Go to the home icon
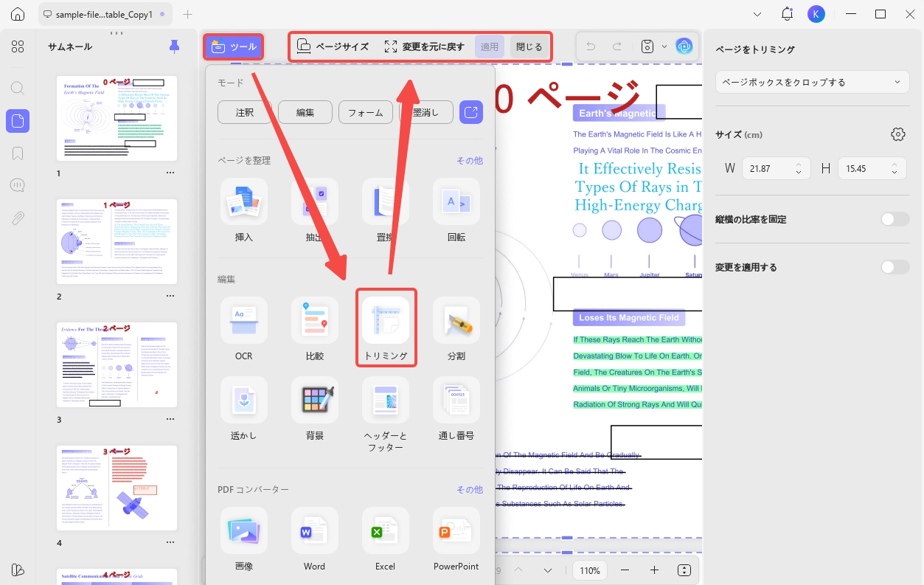This screenshot has width=924, height=585. pos(18,14)
